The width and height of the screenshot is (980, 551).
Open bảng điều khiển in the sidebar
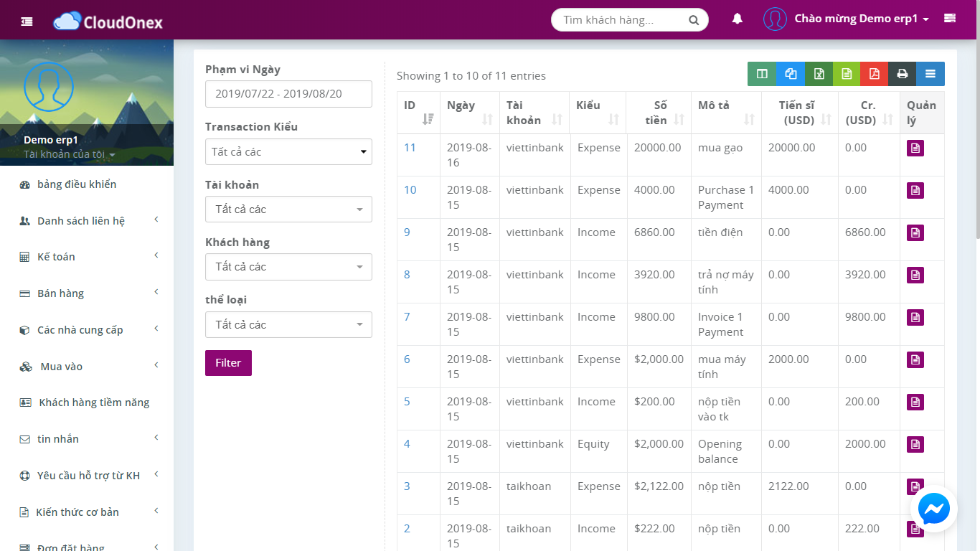[87, 184]
